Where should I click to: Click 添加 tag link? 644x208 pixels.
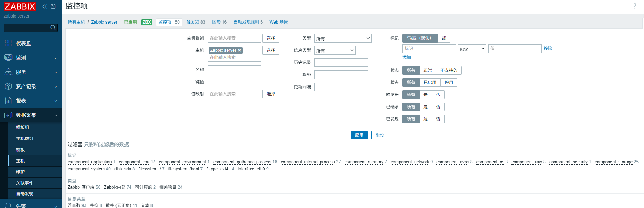pyautogui.click(x=407, y=58)
